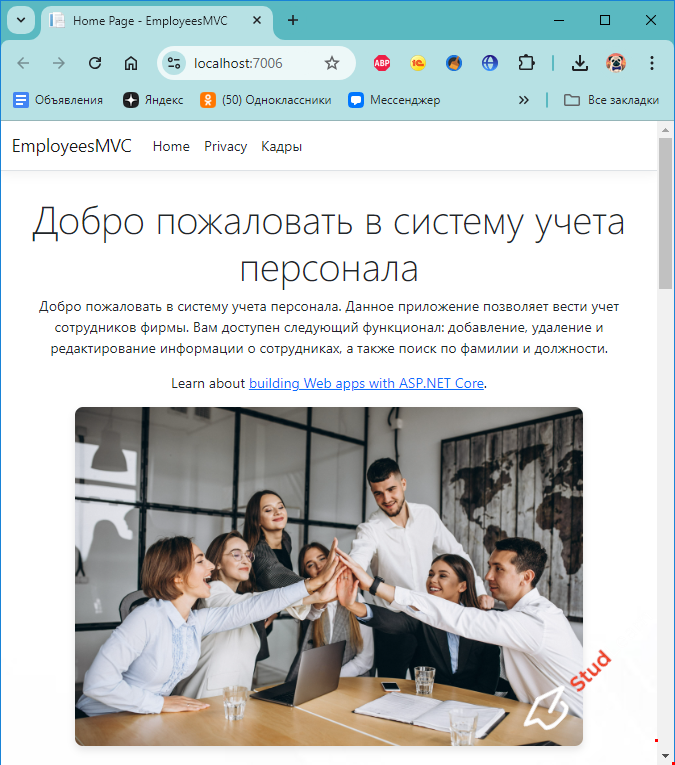The width and height of the screenshot is (675, 765).
Task: Go to the Кадры menu item
Action: click(281, 146)
